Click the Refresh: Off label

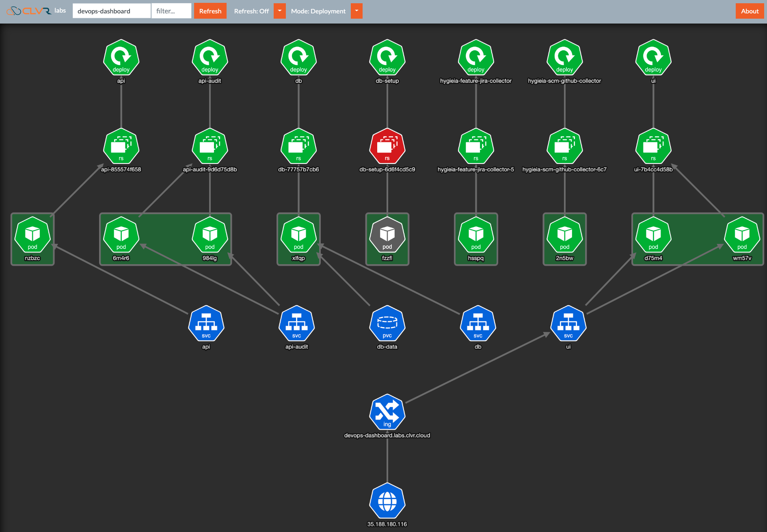tap(251, 11)
